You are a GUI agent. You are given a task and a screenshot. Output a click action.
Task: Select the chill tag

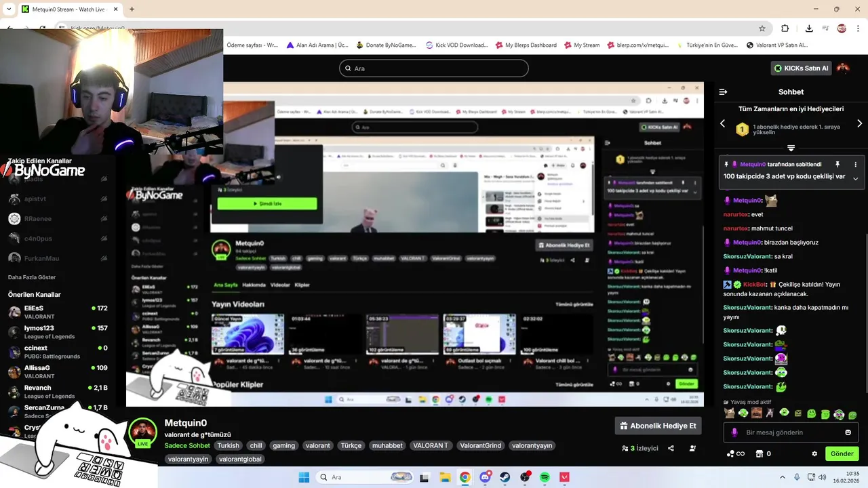tap(256, 445)
